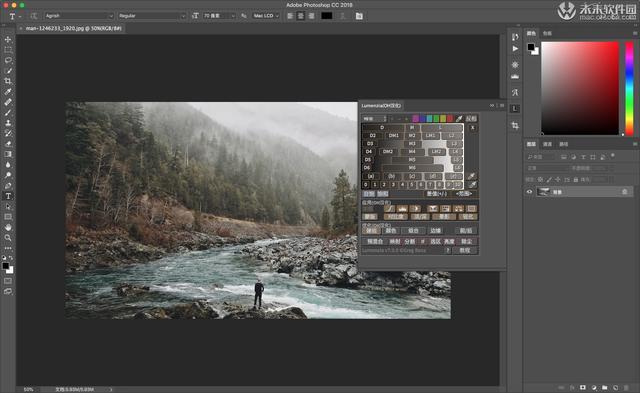Open the Lumenzia mode dropdown at top-left
Image resolution: width=640 pixels, height=393 pixels.
pyautogui.click(x=374, y=119)
